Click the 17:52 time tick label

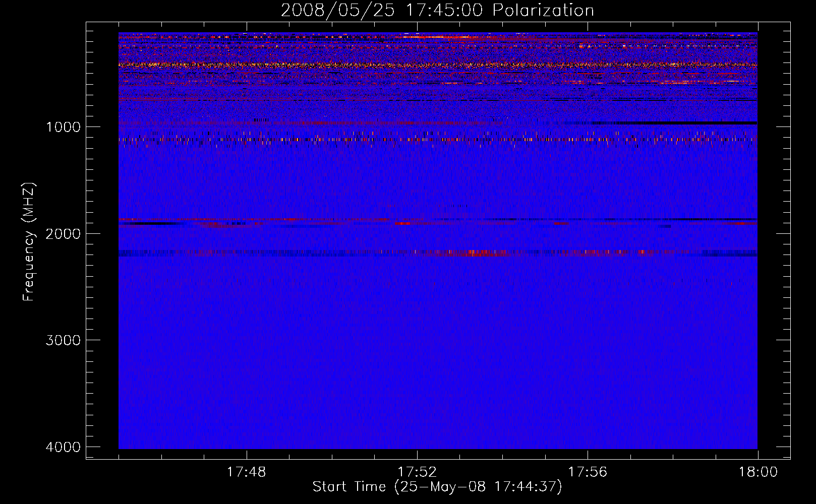coord(417,472)
